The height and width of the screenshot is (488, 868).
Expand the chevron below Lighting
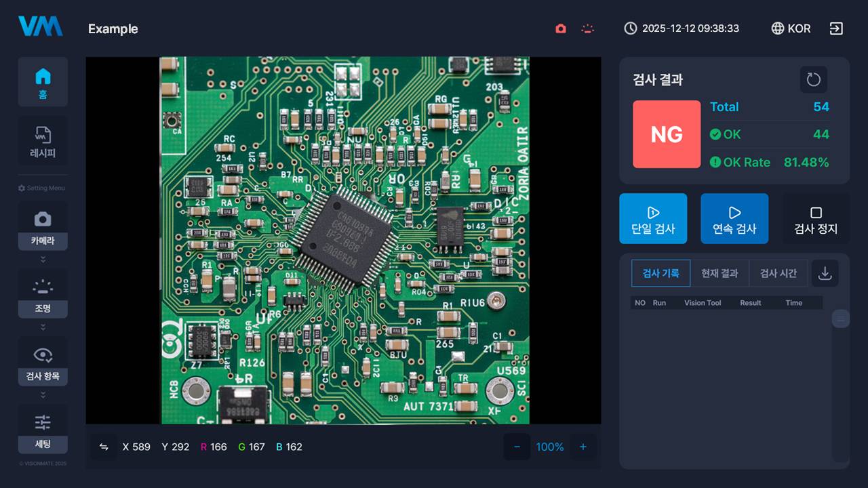[x=43, y=327]
